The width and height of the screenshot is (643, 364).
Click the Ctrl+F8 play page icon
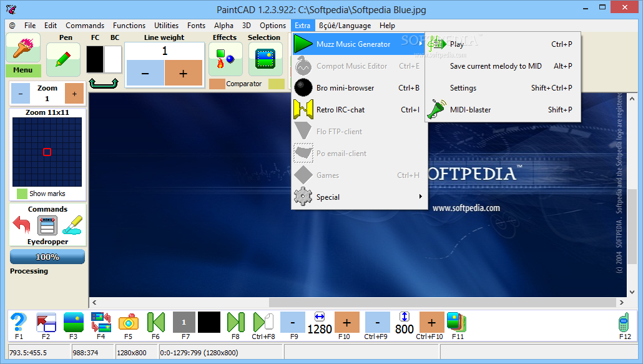(263, 322)
